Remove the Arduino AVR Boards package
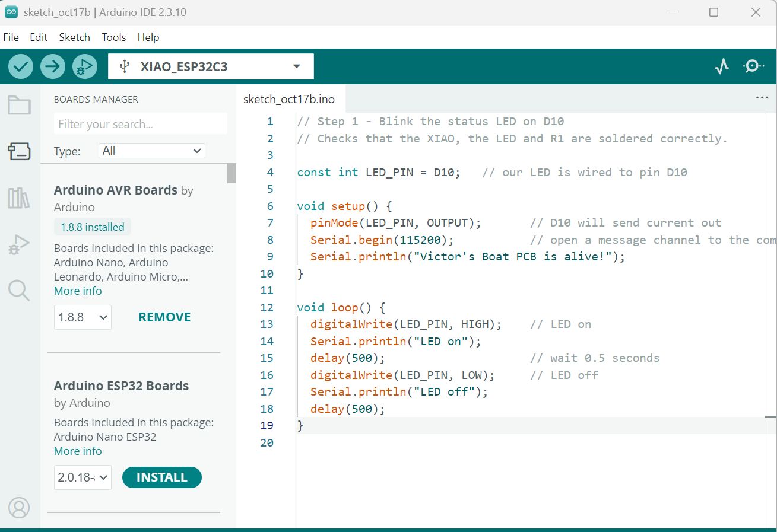This screenshot has width=777, height=532. (164, 317)
